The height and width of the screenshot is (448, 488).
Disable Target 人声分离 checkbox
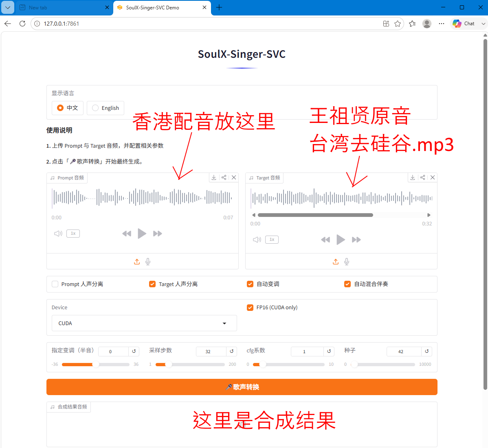[152, 284]
